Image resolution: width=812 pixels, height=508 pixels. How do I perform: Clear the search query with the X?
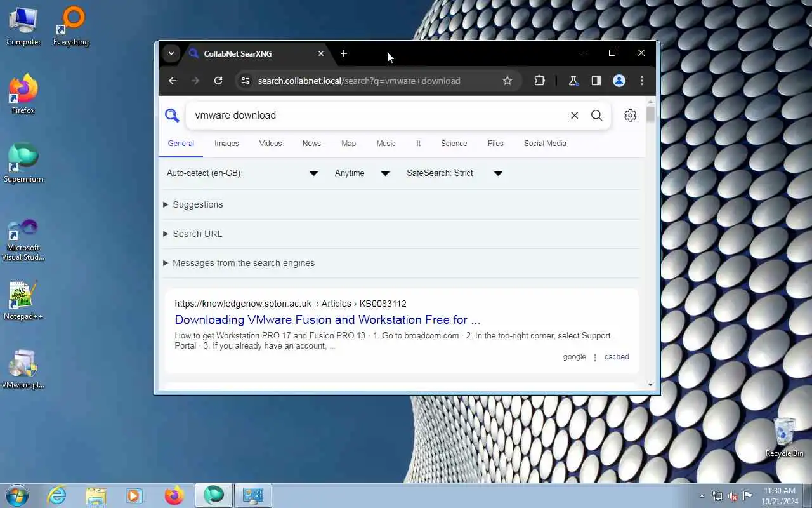(574, 115)
